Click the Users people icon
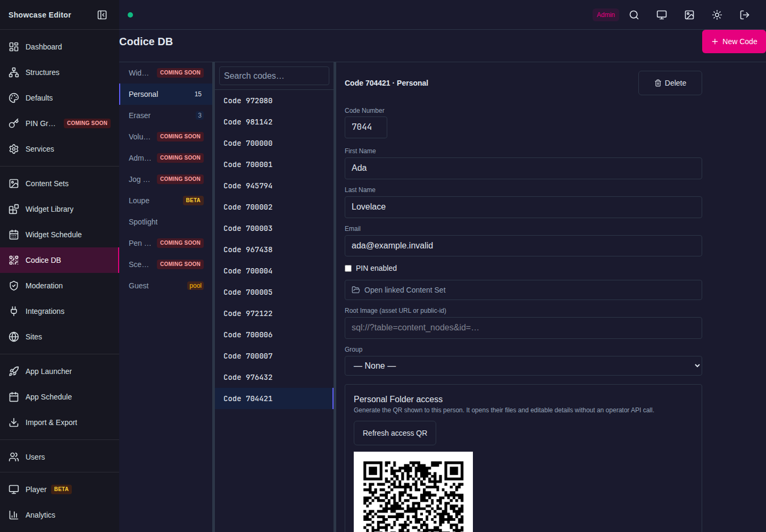Image resolution: width=766 pixels, height=532 pixels. point(14,457)
